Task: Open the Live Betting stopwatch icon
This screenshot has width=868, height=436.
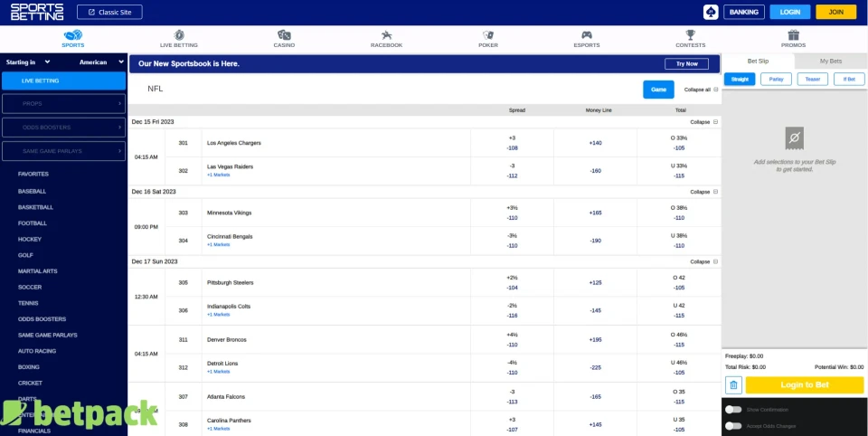Action: point(179,34)
